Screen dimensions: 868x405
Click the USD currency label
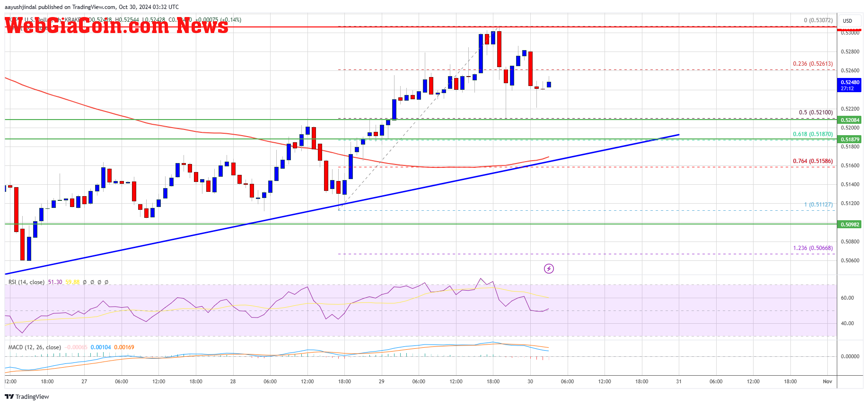coord(847,21)
